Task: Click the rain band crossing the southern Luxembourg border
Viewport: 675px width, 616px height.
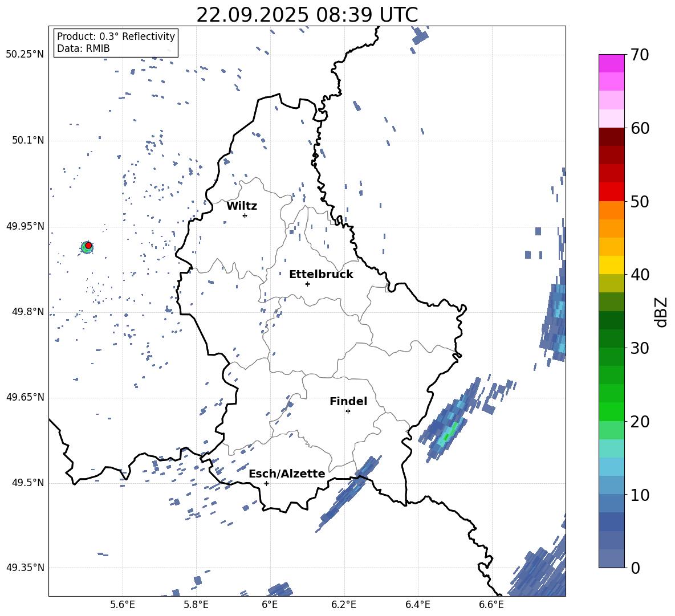Action: [349, 493]
